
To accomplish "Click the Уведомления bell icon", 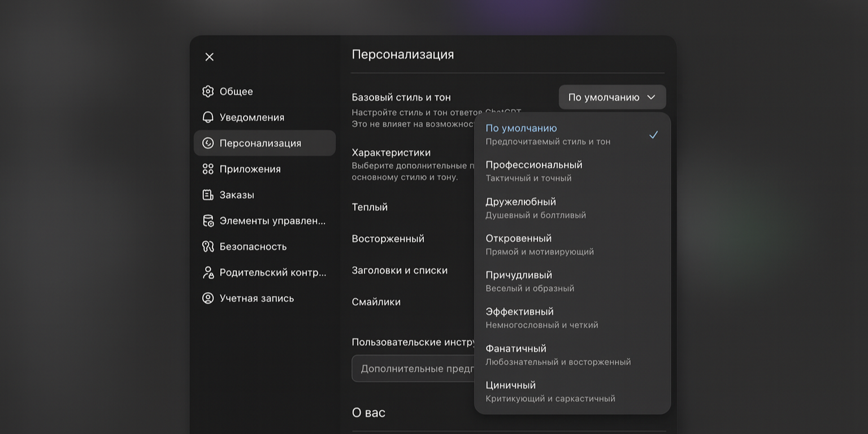I will (208, 117).
